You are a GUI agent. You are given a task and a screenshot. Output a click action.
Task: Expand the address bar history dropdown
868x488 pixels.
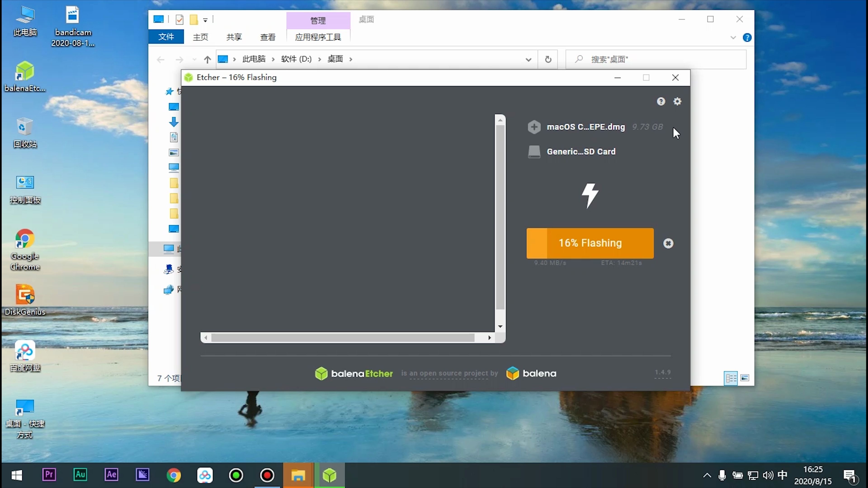pos(528,60)
